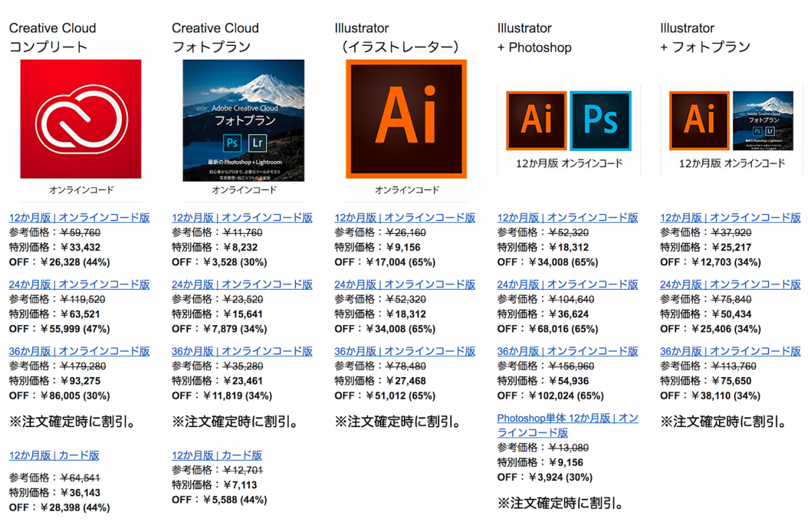Screen dimensions: 808x532
Task: Click the Ai icon in Illustrator + Photoshop bundle
Action: pos(537,121)
